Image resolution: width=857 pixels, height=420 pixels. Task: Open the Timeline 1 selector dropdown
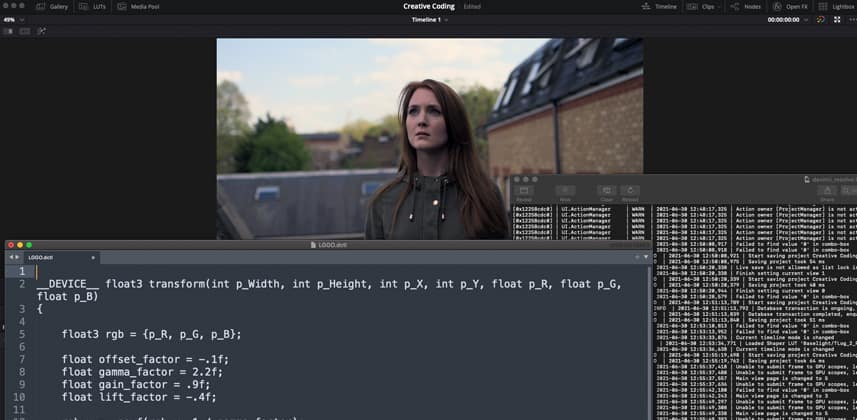430,20
